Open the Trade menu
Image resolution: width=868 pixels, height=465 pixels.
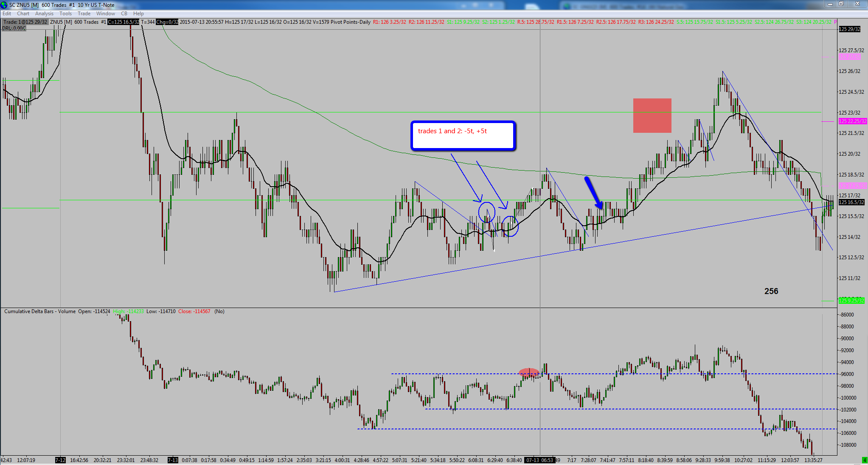(x=84, y=14)
